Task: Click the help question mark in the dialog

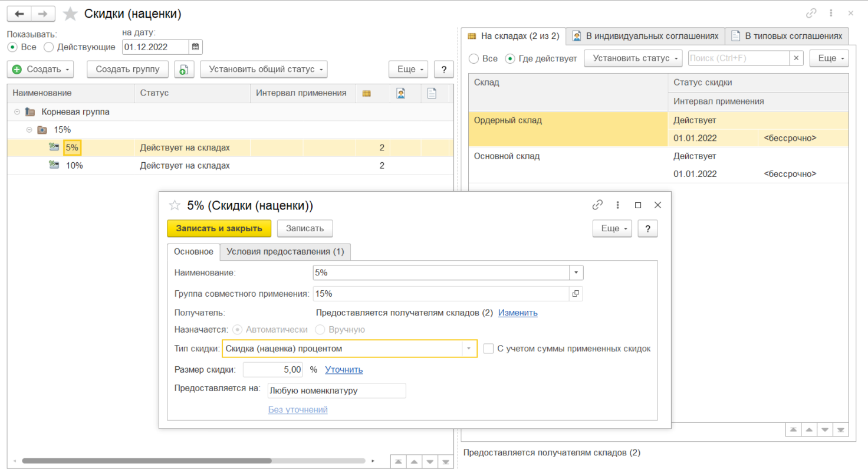Action: (647, 228)
